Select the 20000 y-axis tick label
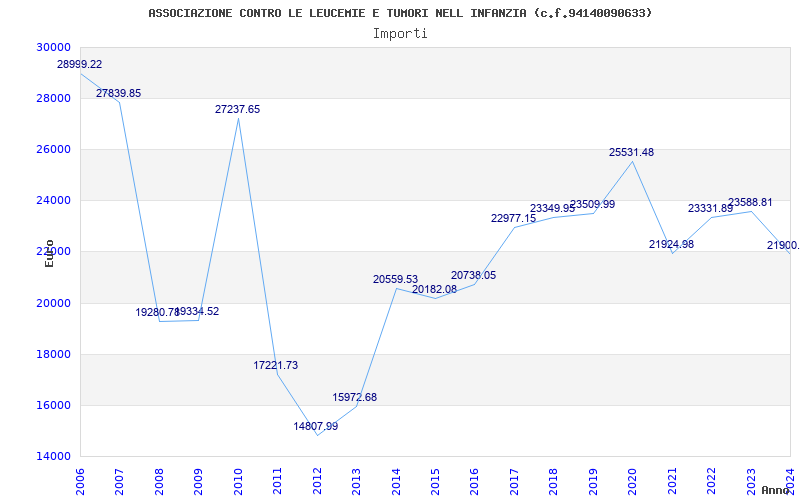 point(54,303)
